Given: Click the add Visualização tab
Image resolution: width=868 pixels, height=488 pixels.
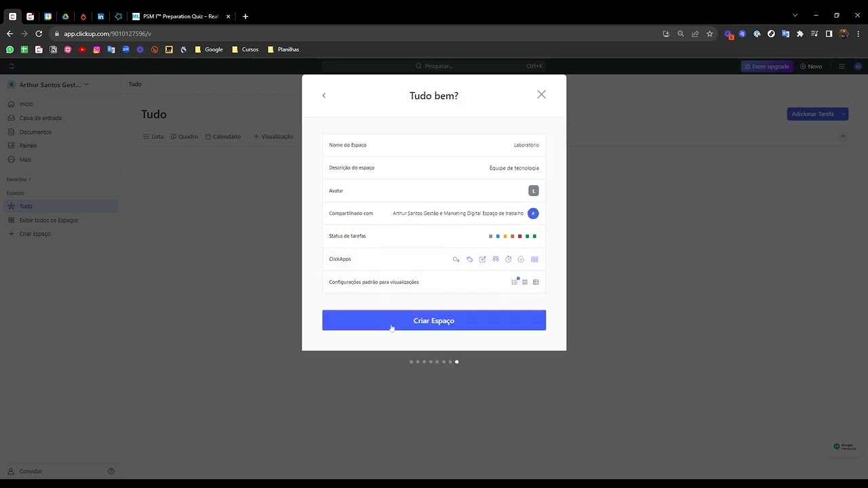Looking at the screenshot, I should click(x=273, y=137).
